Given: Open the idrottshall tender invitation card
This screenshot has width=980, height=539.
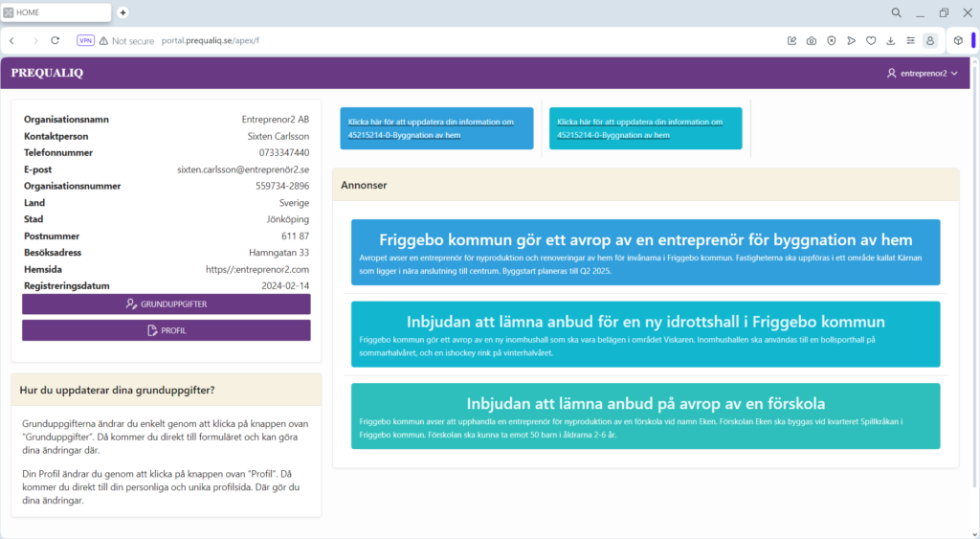Looking at the screenshot, I should pyautogui.click(x=645, y=333).
